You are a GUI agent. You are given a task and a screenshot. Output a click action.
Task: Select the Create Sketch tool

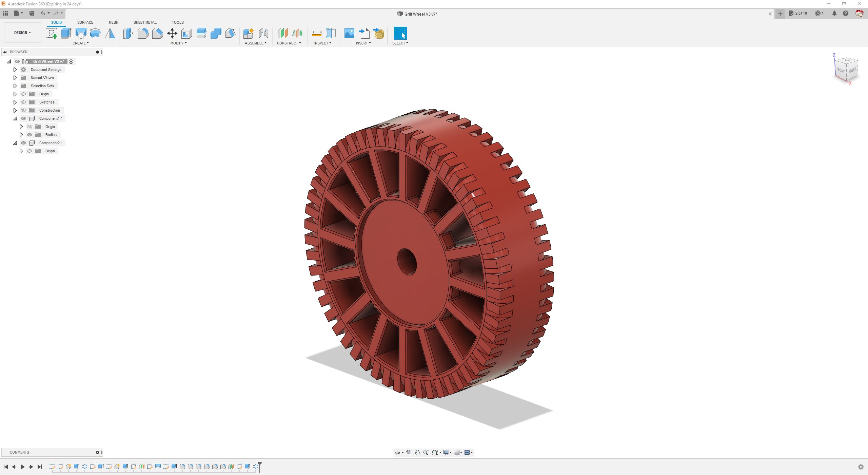[52, 33]
